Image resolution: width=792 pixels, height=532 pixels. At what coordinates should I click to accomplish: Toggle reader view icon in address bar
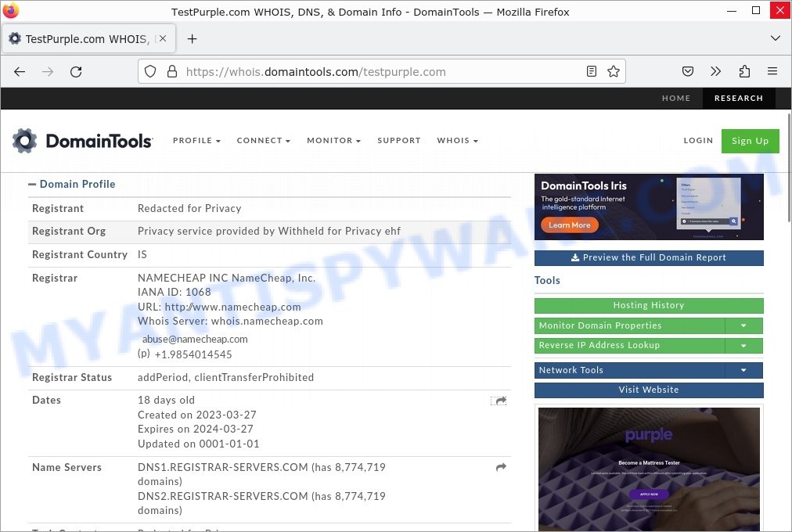coord(592,71)
